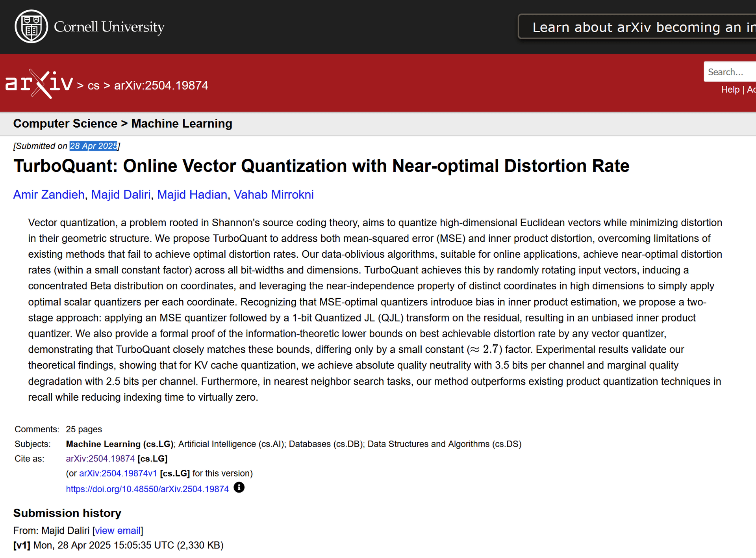
Task: Click the Submission history heading
Action: coord(67,513)
